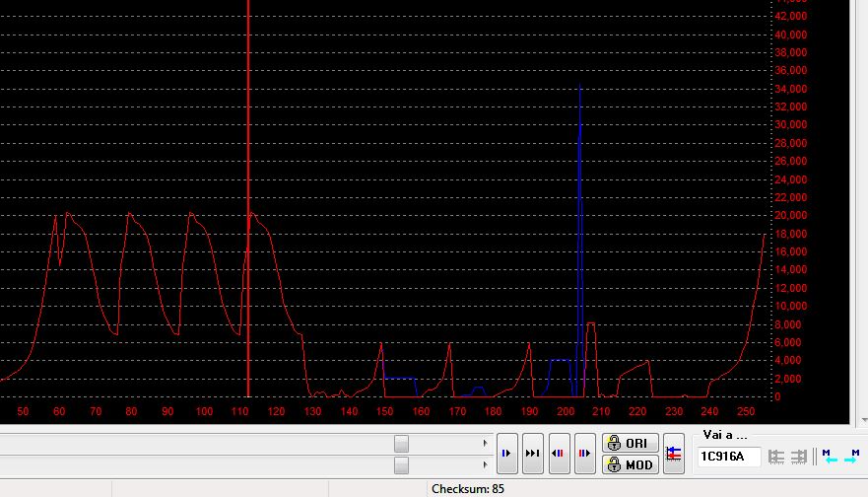Click the grayed align-right marker icon
Image resolution: width=868 pixels, height=497 pixels.
click(x=799, y=458)
